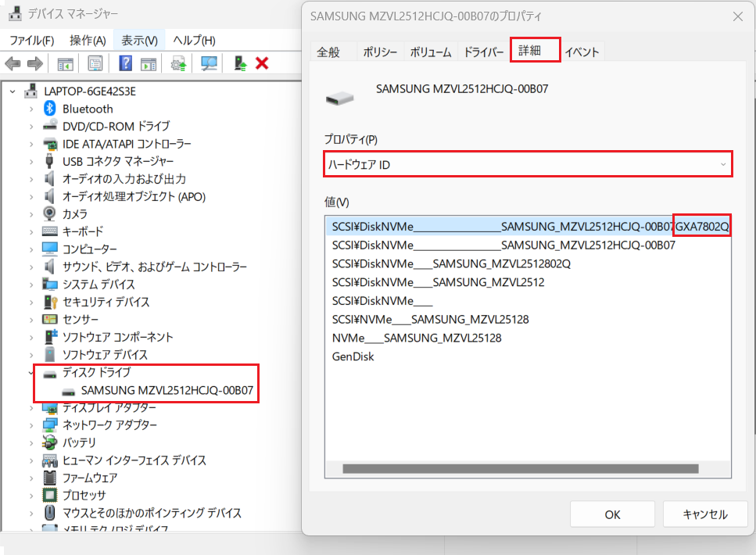The height and width of the screenshot is (555, 756).
Task: Select the ソフトウェア デバイス tree item
Action: coord(105,354)
